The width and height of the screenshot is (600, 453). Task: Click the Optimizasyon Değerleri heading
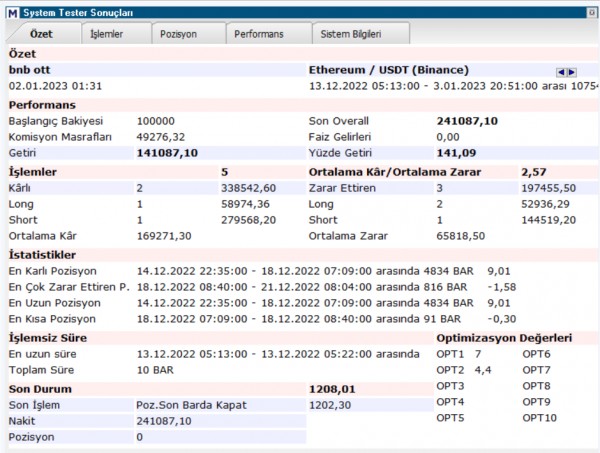coord(504,338)
